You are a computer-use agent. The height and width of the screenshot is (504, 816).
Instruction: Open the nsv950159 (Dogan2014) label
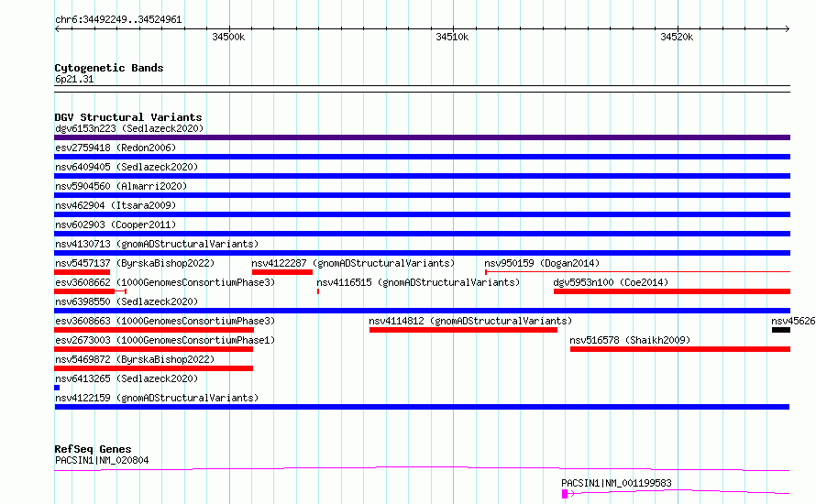tap(542, 263)
